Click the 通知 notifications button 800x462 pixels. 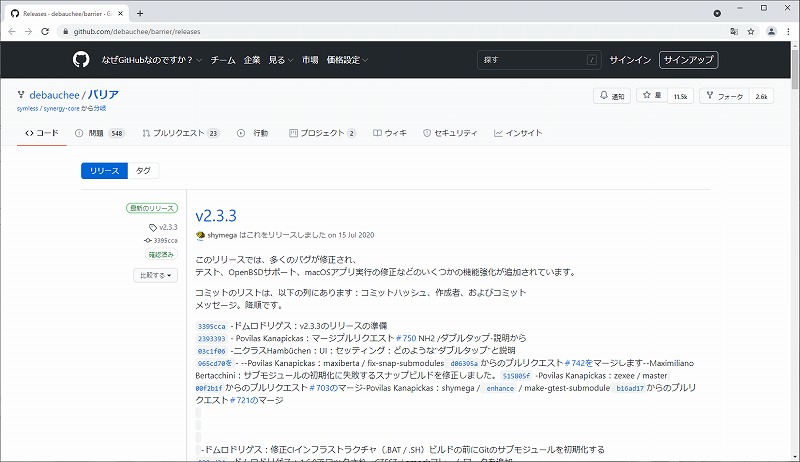click(x=612, y=96)
